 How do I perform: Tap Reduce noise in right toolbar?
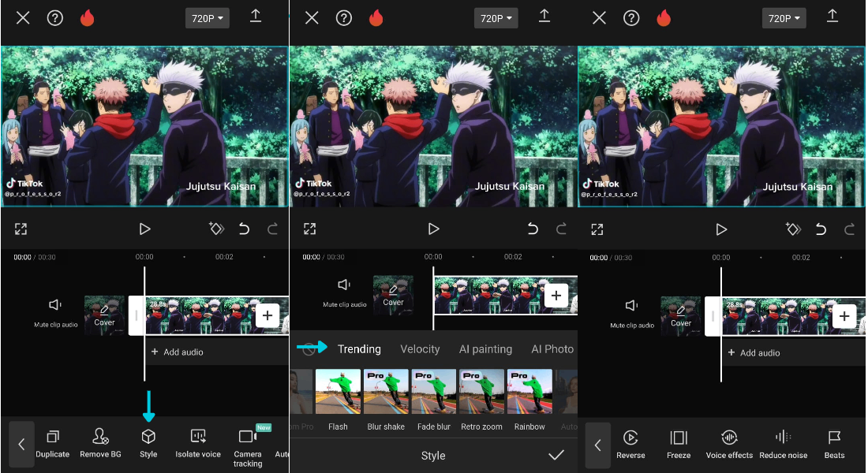[x=784, y=445]
